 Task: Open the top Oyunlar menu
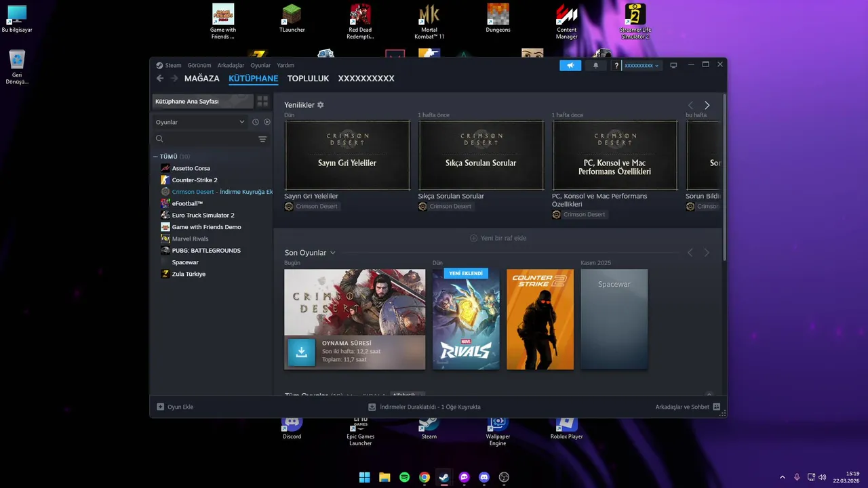pos(260,66)
